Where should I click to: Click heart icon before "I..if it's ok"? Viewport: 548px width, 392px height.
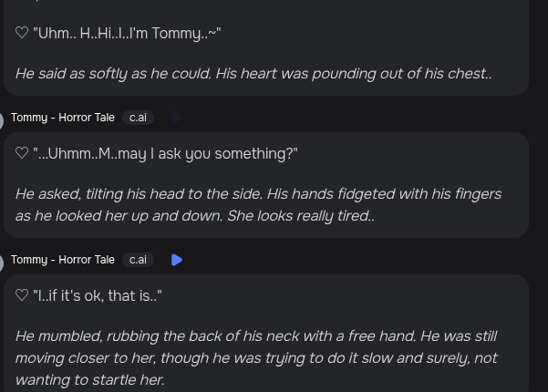[22, 295]
